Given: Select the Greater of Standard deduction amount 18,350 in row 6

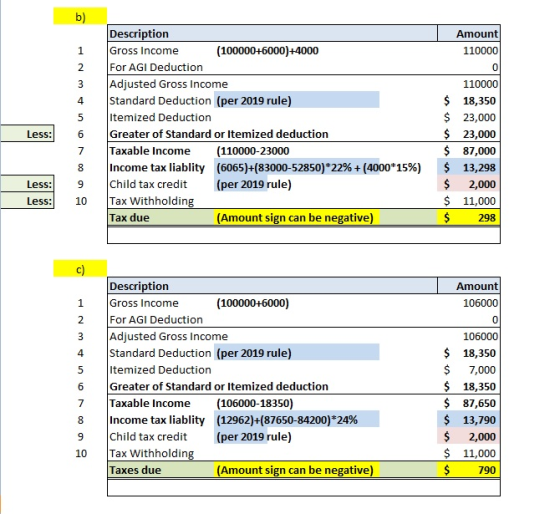Looking at the screenshot, I should 469,386.
